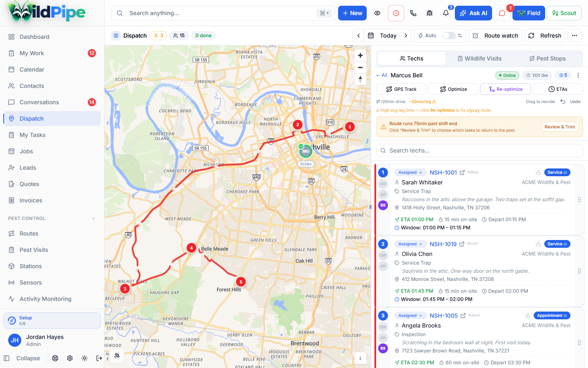Open Assigned status dropdown for NSH-1019
Screen dimensions: 588x368
[x=410, y=244]
